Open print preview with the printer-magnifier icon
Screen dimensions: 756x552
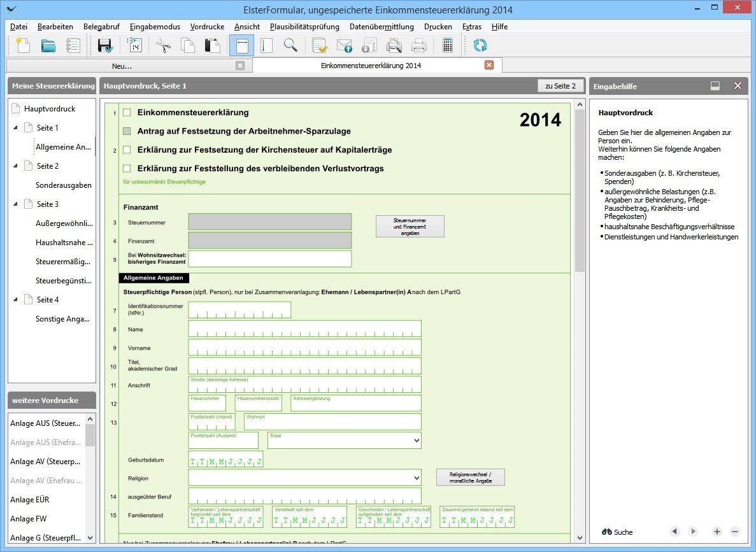point(394,46)
